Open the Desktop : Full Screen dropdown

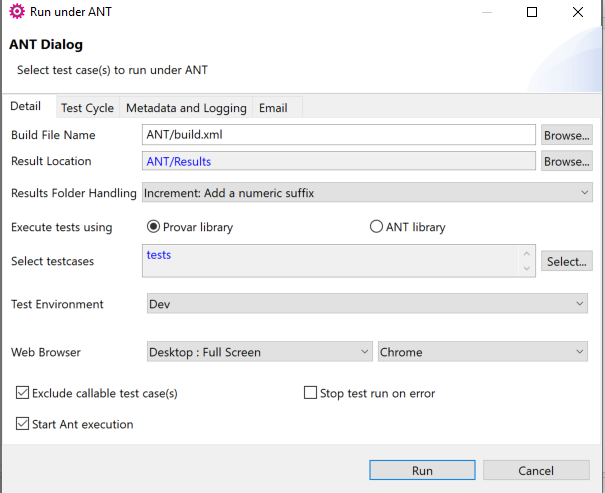[x=258, y=352]
